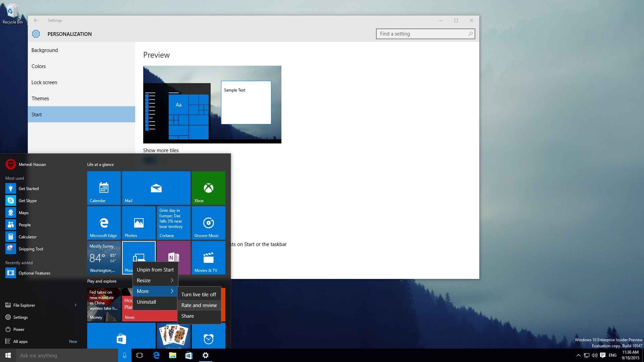Show hidden system tray icons
Viewport: 644px width, 362px height.
578,355
